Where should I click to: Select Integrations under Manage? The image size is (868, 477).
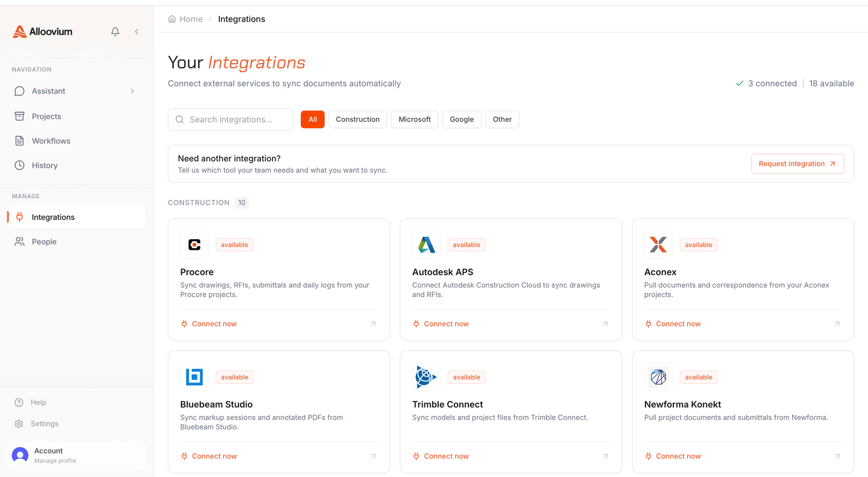coord(76,217)
